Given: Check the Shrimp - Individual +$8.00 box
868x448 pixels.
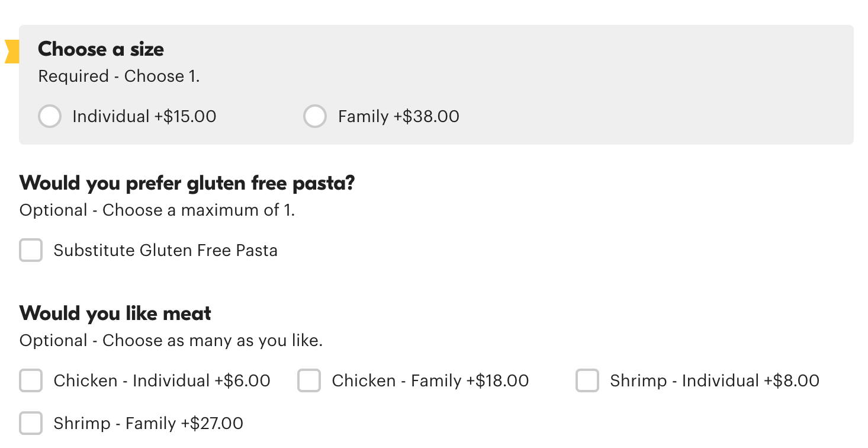Looking at the screenshot, I should (587, 381).
